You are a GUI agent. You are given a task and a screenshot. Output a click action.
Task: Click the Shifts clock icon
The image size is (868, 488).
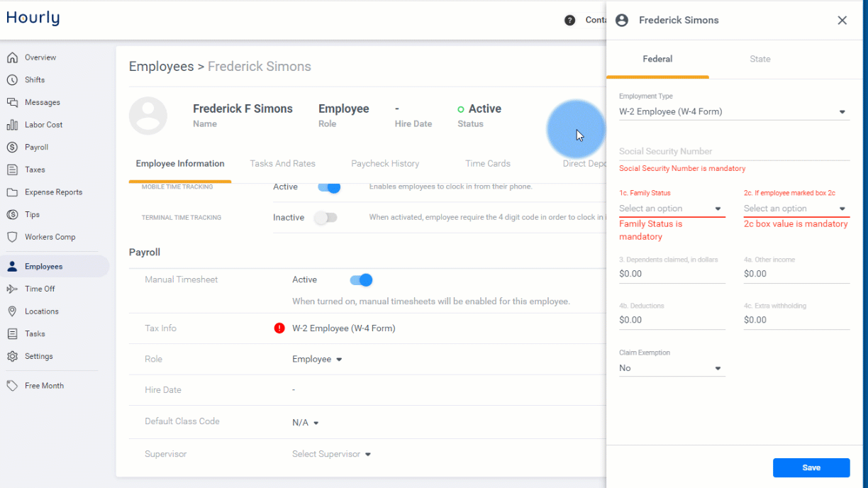12,80
